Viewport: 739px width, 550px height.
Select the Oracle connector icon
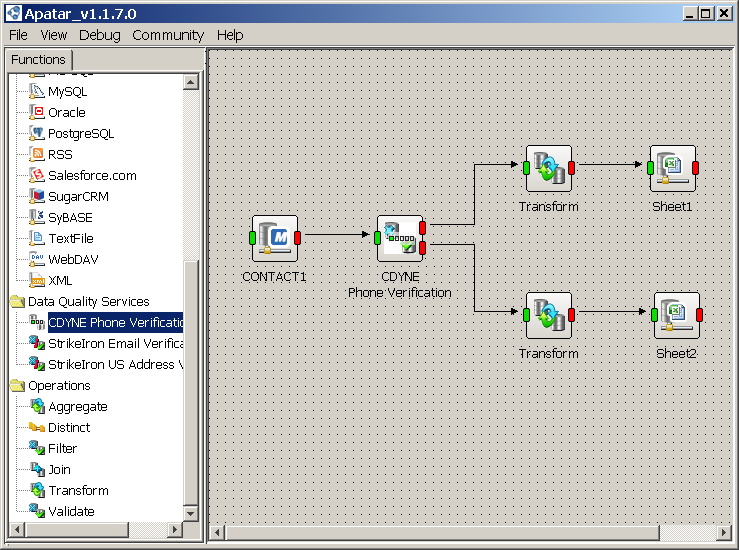[37, 112]
